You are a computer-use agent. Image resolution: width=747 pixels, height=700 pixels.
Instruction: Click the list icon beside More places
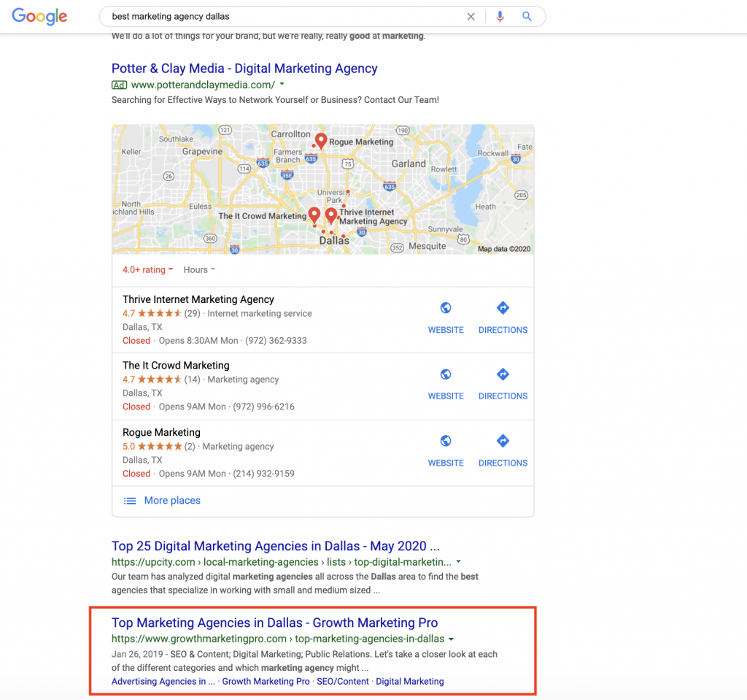coord(130,501)
